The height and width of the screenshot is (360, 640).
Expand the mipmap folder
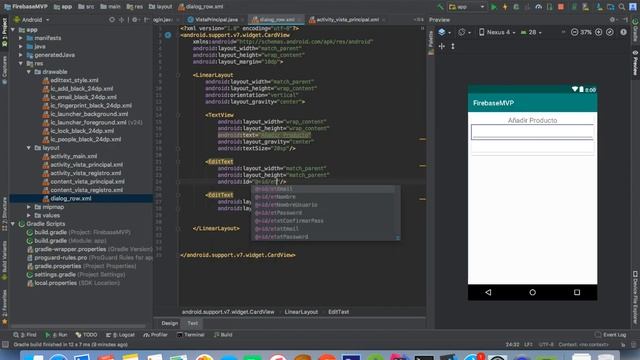pos(29,207)
